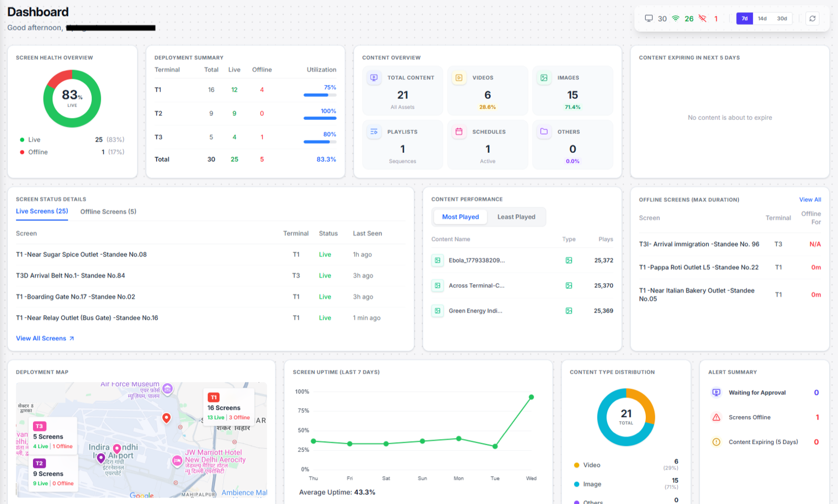Viewport: 838px width, 504px height.
Task: Click the T3 badge on map
Action: (x=40, y=426)
